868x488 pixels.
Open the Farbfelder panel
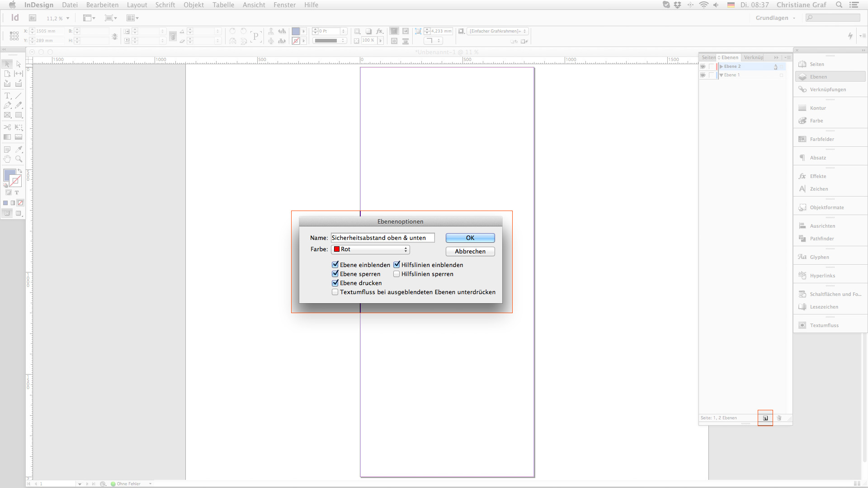coord(821,139)
